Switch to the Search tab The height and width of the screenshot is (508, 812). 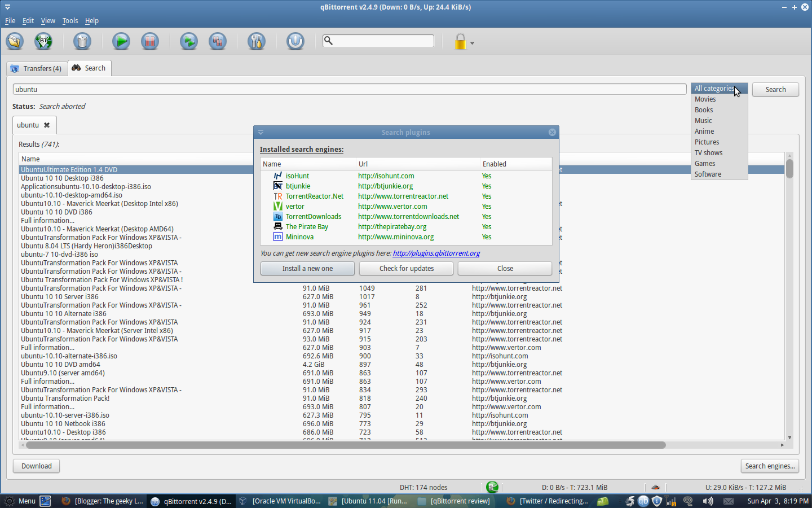(x=90, y=68)
